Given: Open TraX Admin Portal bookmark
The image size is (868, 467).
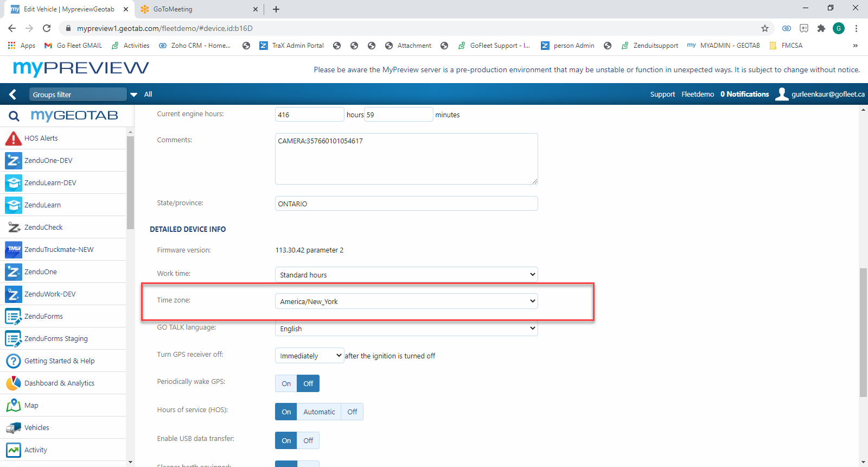Looking at the screenshot, I should tap(291, 46).
